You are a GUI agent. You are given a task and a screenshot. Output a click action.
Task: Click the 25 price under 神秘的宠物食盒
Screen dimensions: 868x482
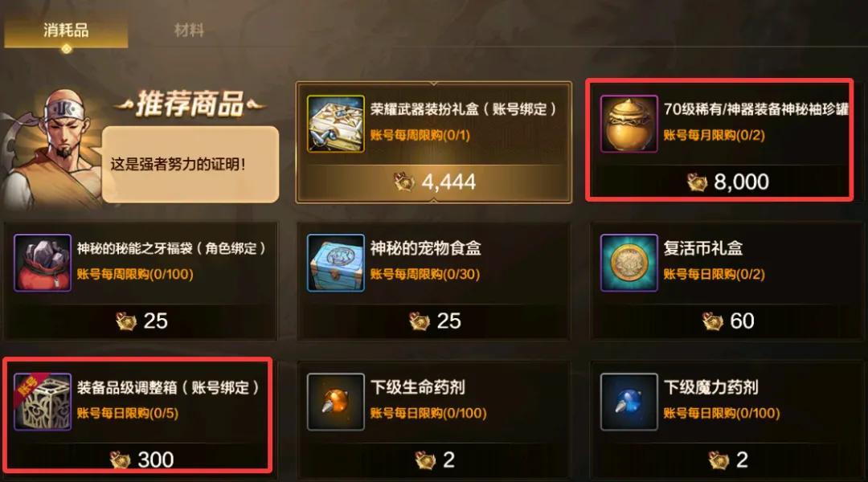[x=448, y=321]
